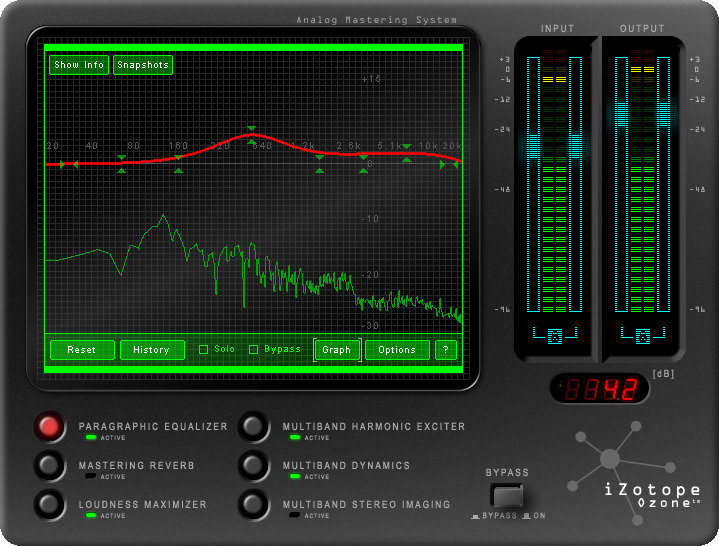This screenshot has height=546, width=719.
Task: Select the Graph button
Action: point(337,350)
